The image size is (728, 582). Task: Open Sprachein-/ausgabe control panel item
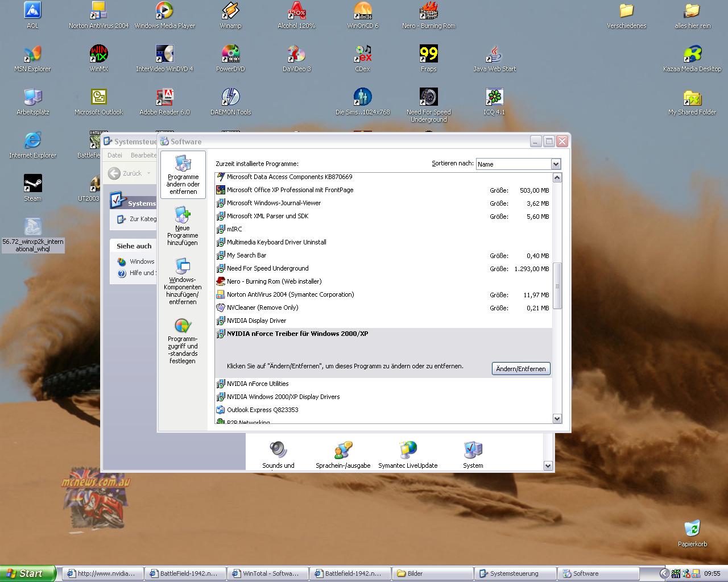(x=343, y=455)
